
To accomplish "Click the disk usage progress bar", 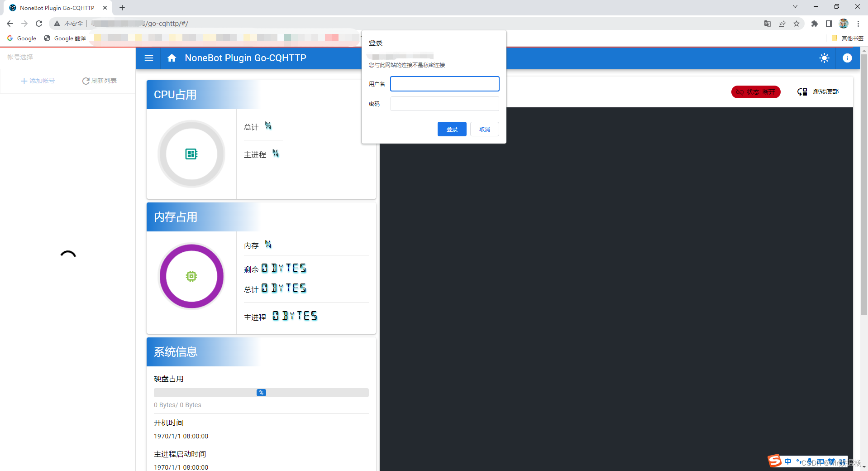I will [x=261, y=393].
